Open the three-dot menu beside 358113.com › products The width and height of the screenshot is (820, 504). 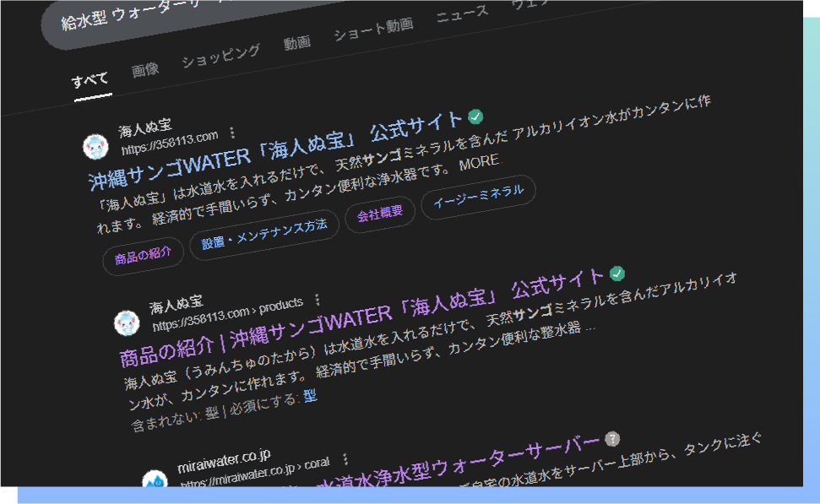pos(317,300)
